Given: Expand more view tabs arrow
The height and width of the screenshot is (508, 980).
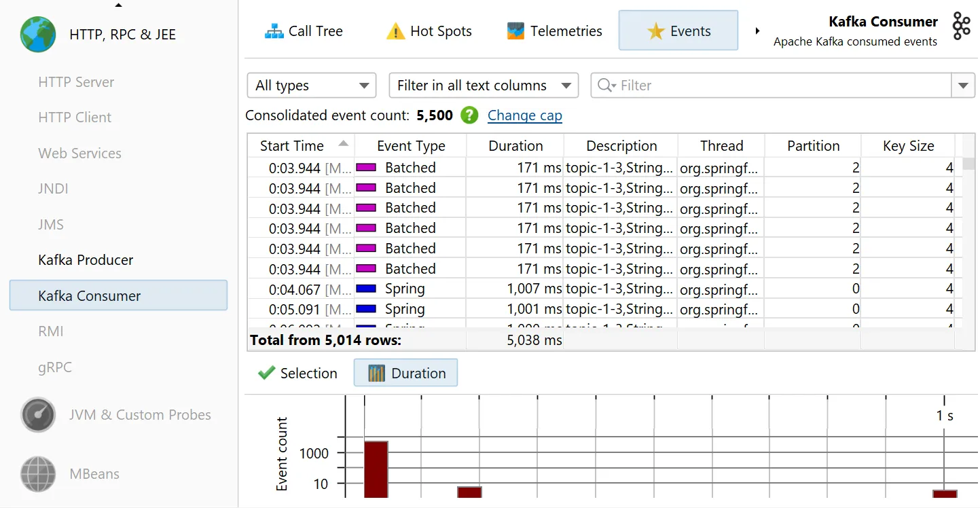Looking at the screenshot, I should 757,31.
